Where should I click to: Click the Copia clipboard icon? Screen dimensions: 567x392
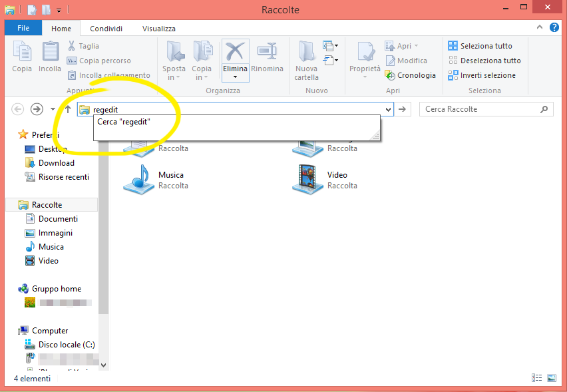(22, 51)
